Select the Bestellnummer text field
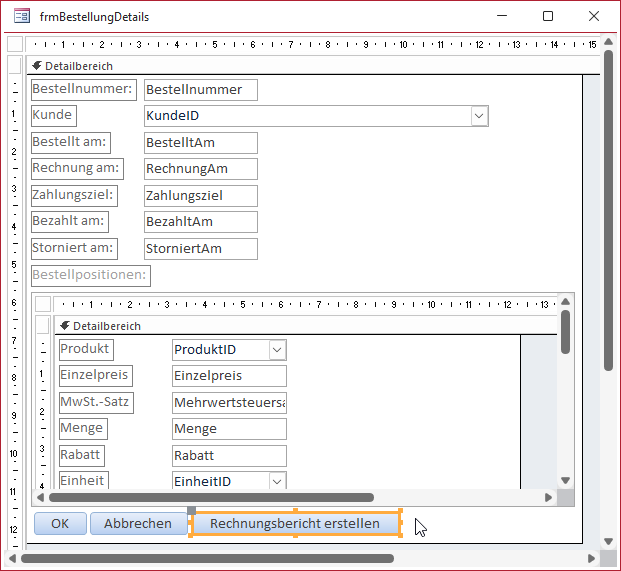621x571 pixels. (201, 90)
